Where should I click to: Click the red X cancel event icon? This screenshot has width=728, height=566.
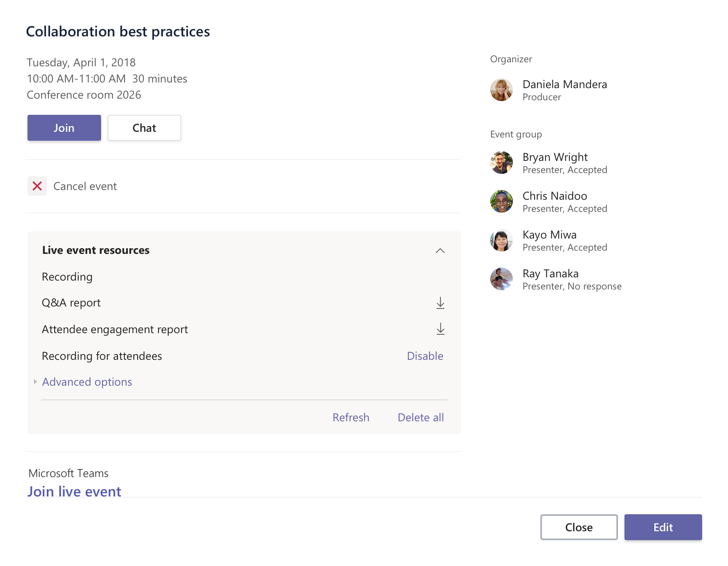point(37,186)
